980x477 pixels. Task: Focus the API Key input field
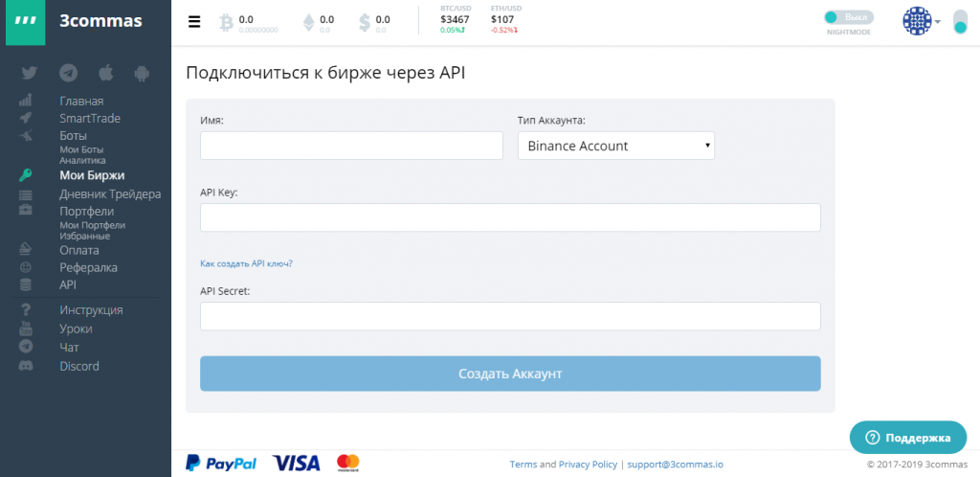pyautogui.click(x=510, y=217)
